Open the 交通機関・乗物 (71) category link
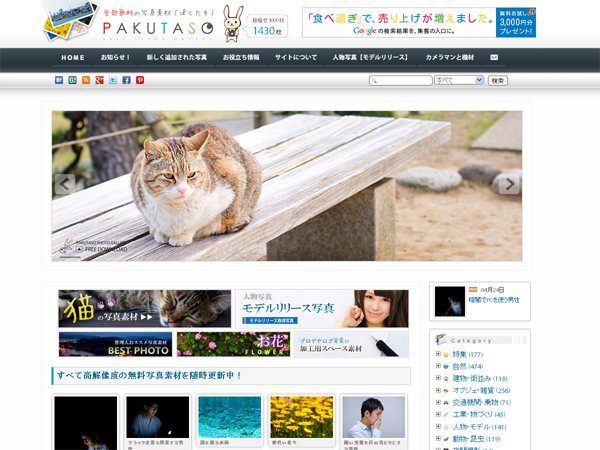Screen dimensions: 600x450 [482, 403]
